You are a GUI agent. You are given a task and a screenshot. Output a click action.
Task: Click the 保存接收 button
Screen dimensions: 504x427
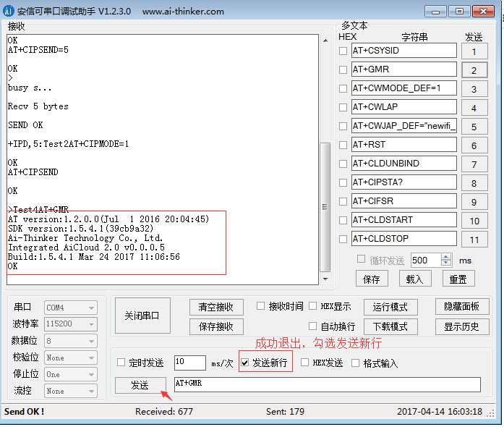click(x=216, y=326)
